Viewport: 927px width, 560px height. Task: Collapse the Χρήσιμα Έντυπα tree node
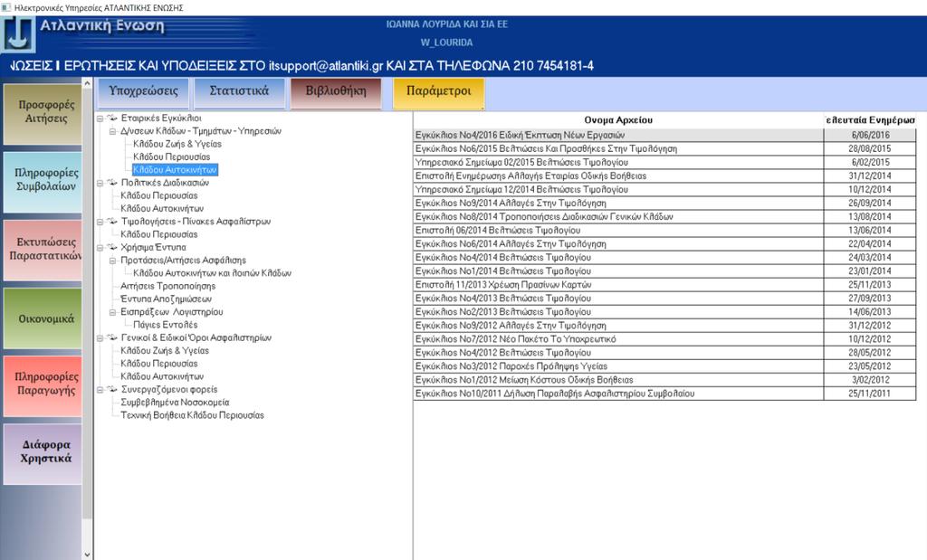pos(100,248)
